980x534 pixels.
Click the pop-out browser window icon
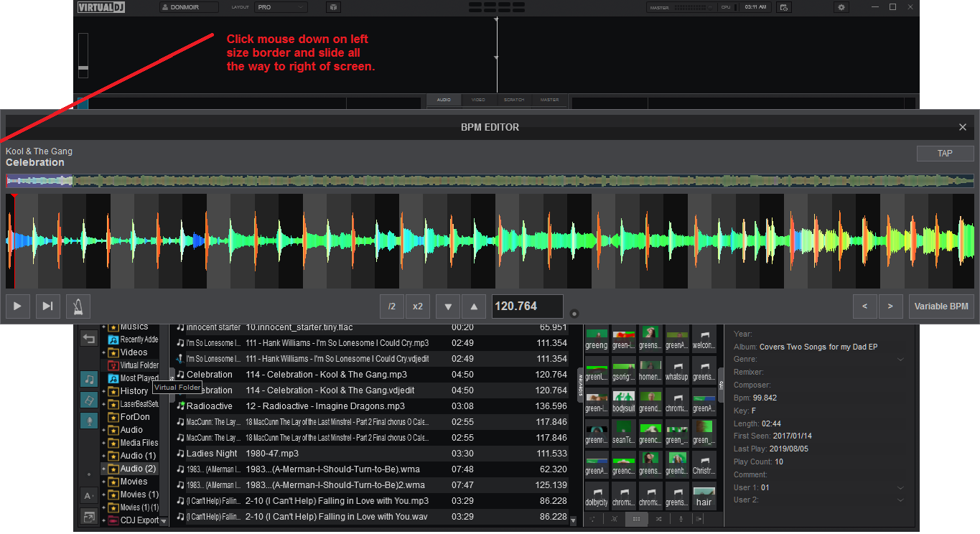tap(89, 517)
